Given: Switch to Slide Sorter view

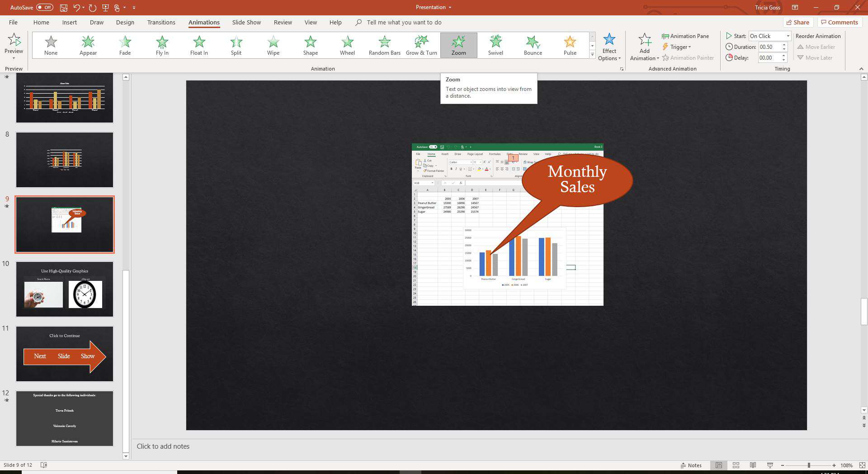Looking at the screenshot, I should click(736, 465).
